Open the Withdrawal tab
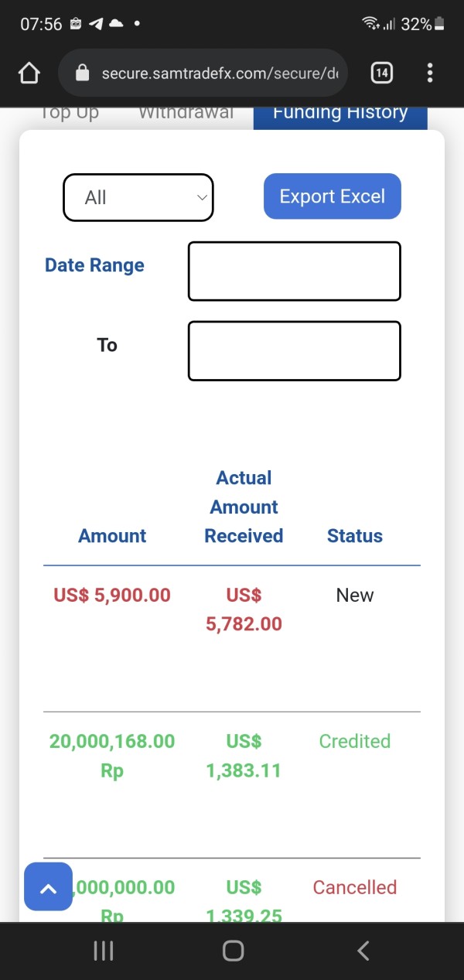The image size is (464, 980). pyautogui.click(x=186, y=114)
